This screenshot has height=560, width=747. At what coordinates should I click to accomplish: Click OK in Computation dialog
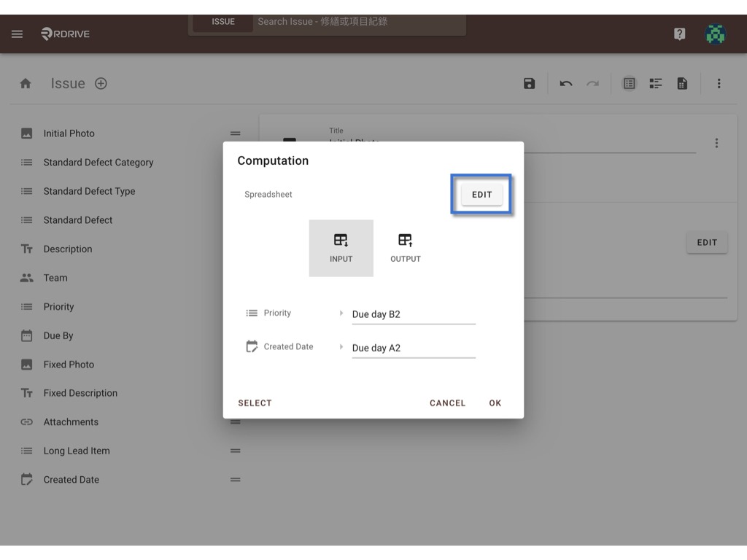click(x=495, y=402)
